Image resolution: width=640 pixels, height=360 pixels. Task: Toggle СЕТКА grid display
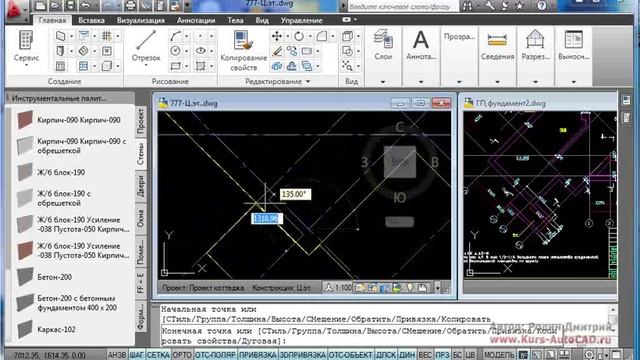point(158,355)
